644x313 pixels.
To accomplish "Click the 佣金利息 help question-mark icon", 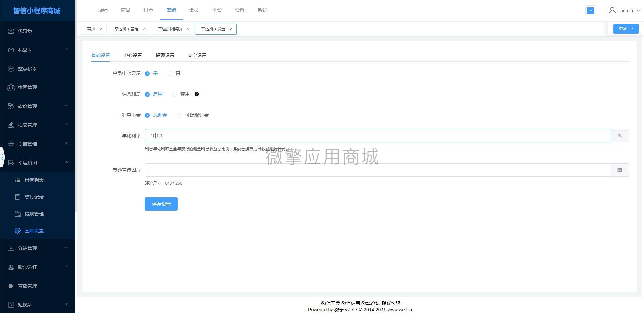I will (197, 94).
